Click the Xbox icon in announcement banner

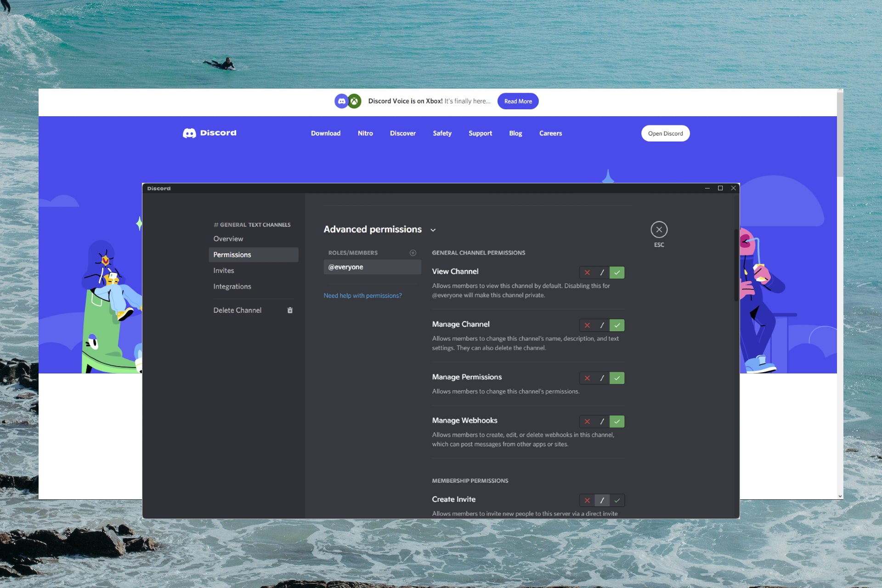tap(355, 101)
